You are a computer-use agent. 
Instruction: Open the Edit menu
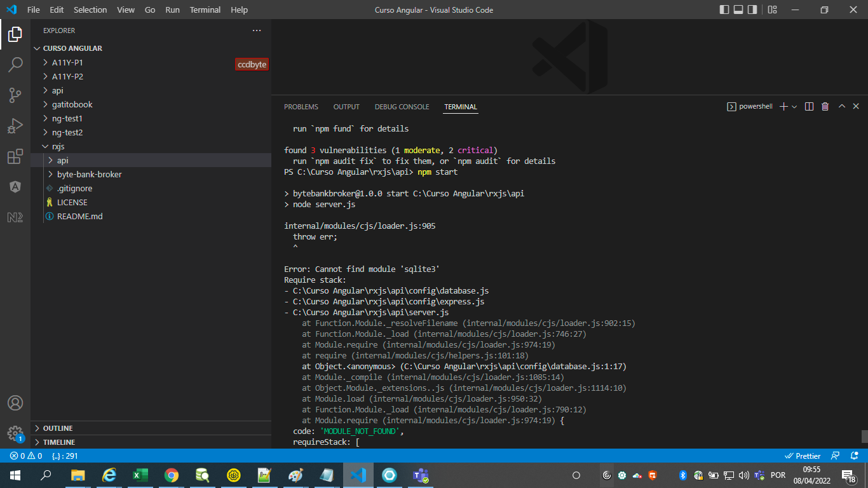click(x=57, y=10)
